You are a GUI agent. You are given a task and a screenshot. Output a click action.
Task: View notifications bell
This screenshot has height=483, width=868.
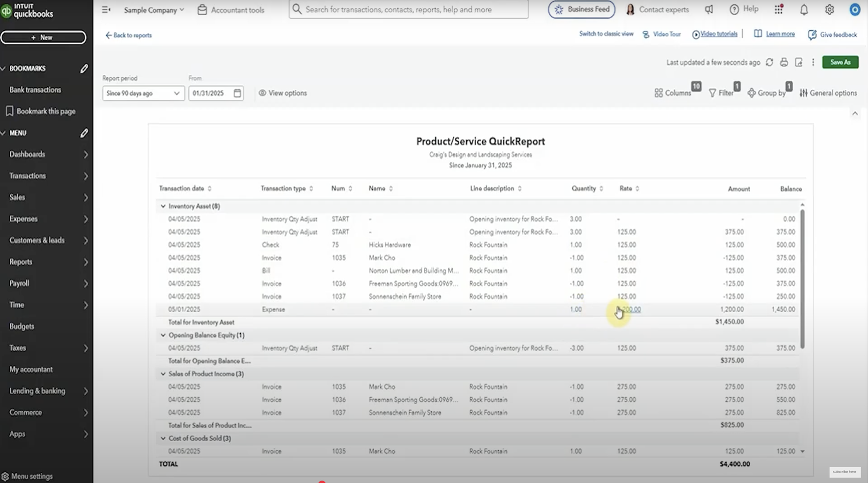pos(804,10)
